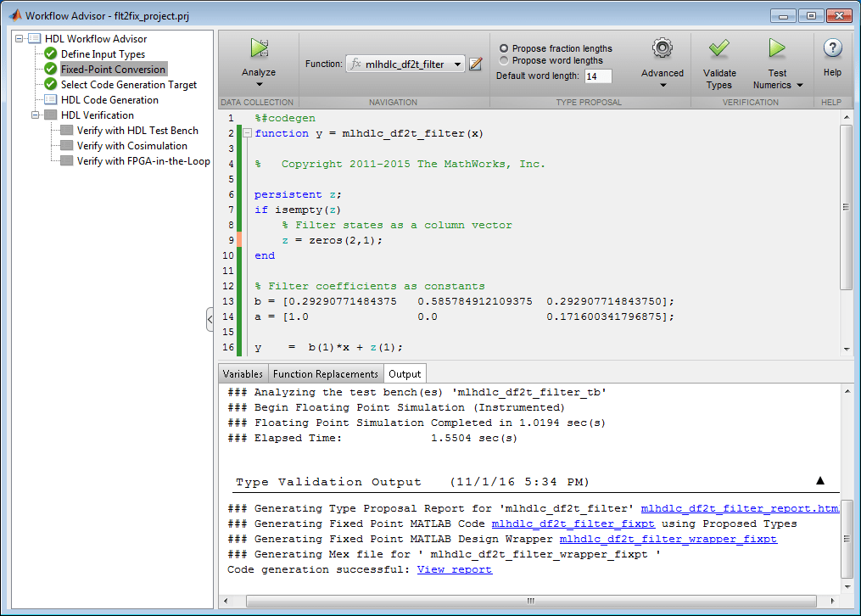Viewport: 861px width, 616px height.
Task: Select Propose word lengths option
Action: tap(504, 60)
